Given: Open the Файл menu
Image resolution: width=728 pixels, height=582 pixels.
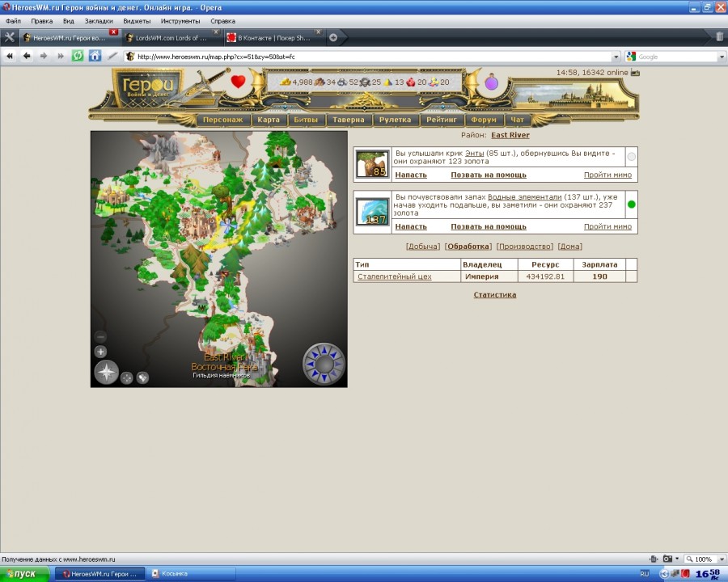Looking at the screenshot, I should pos(13,21).
